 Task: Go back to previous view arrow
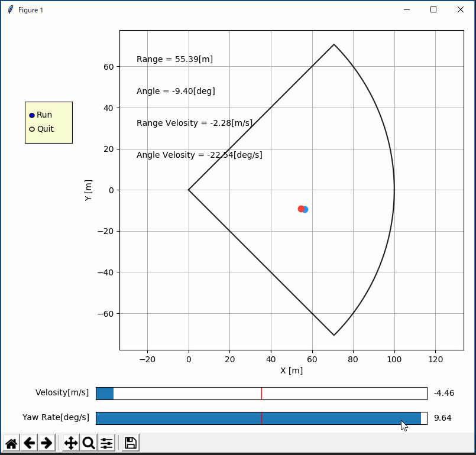pyautogui.click(x=29, y=443)
